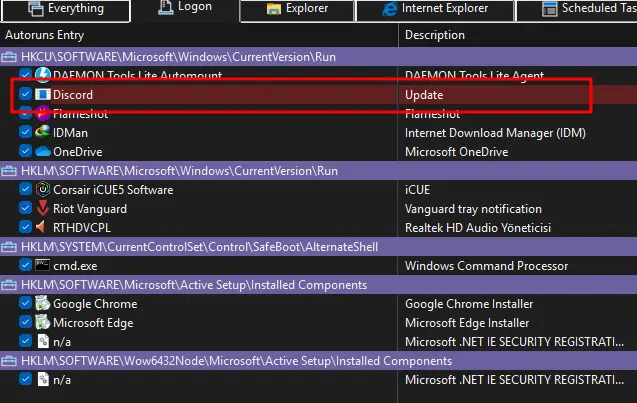Click registry icon of Wow6432Node key

click(x=9, y=361)
